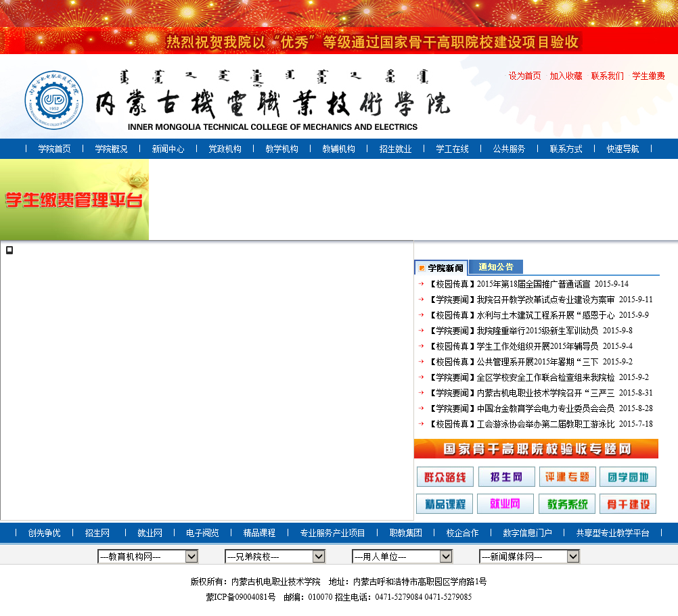Click the 设为首页 link
678x616 pixels.
tap(524, 76)
